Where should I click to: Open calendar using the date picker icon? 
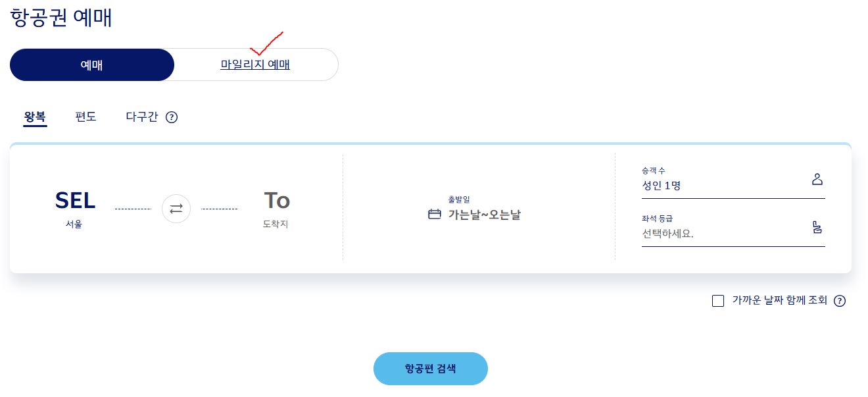click(434, 213)
